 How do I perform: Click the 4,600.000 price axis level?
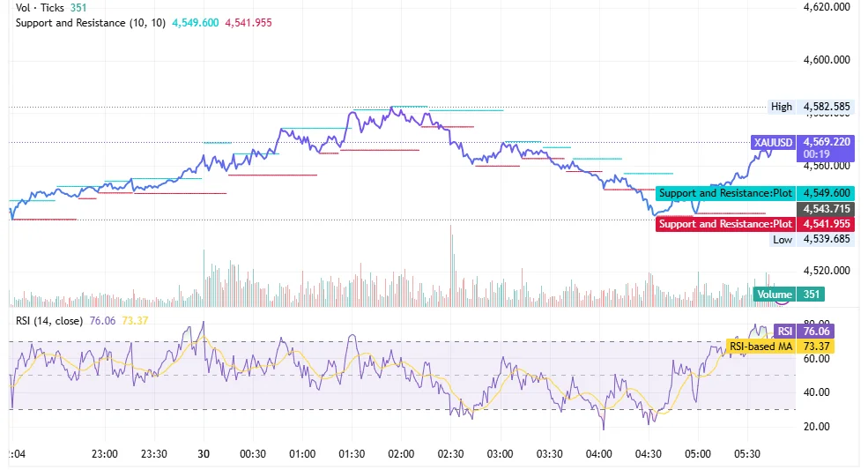coord(827,60)
